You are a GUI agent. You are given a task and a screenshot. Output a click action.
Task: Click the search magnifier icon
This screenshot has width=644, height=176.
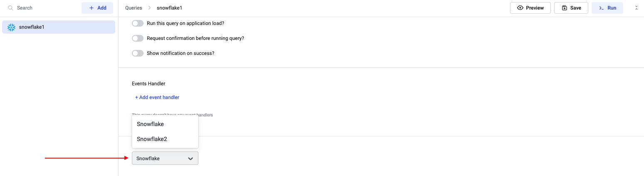pyautogui.click(x=11, y=8)
